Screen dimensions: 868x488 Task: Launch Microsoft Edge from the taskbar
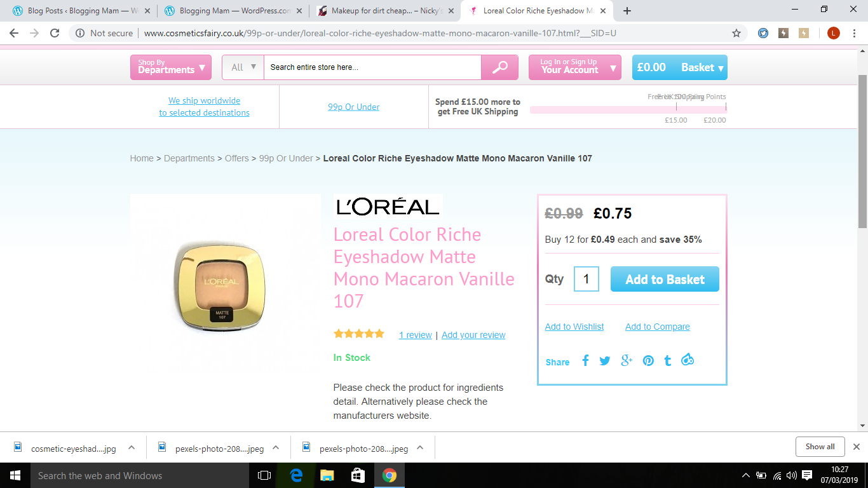296,475
